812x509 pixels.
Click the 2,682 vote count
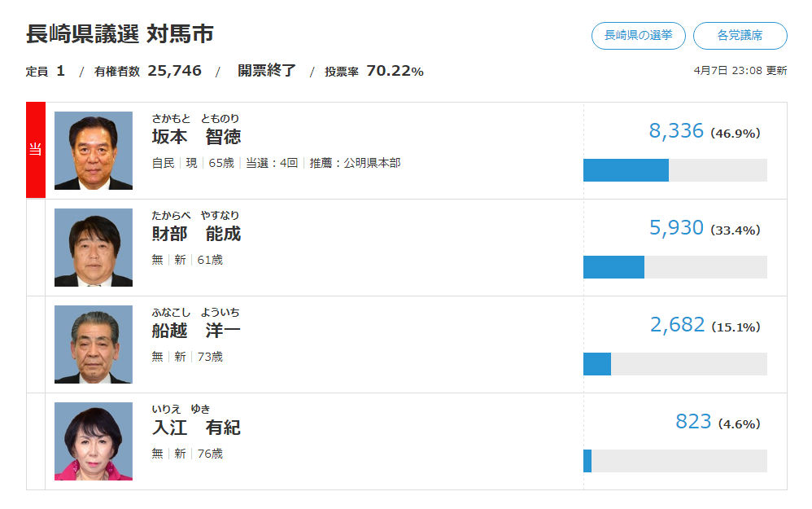tap(677, 325)
